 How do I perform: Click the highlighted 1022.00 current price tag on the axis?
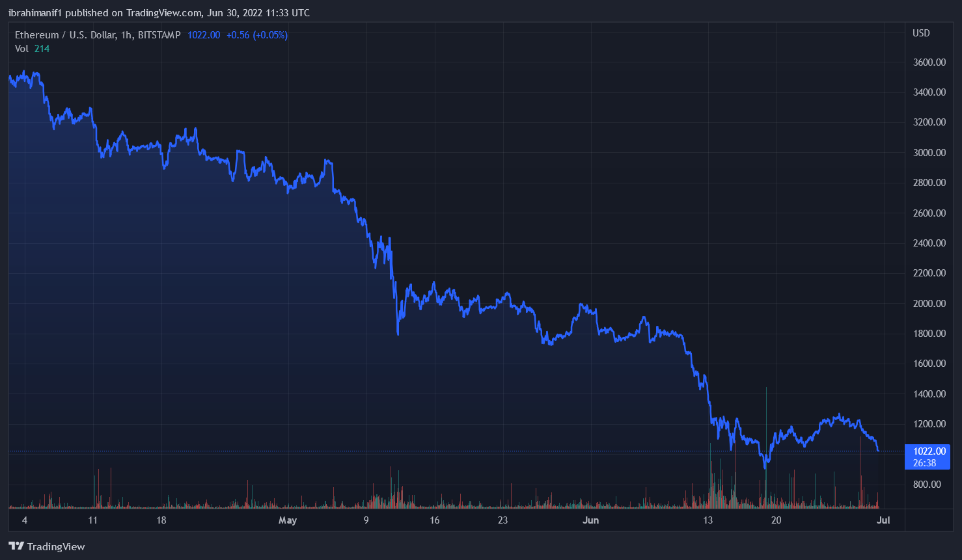[x=928, y=457]
